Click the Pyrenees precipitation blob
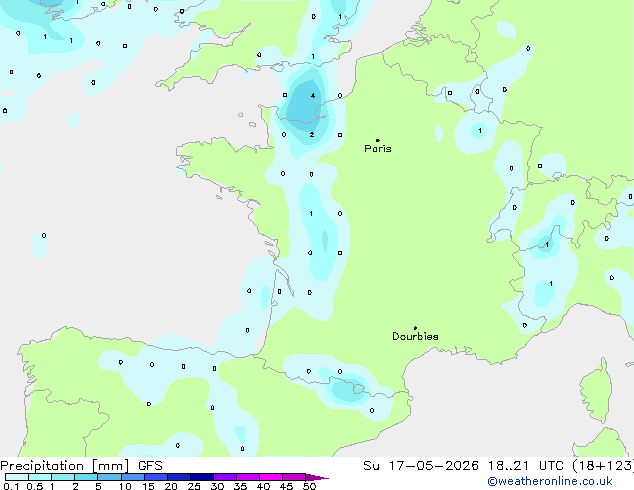The height and width of the screenshot is (490, 634). point(347,390)
